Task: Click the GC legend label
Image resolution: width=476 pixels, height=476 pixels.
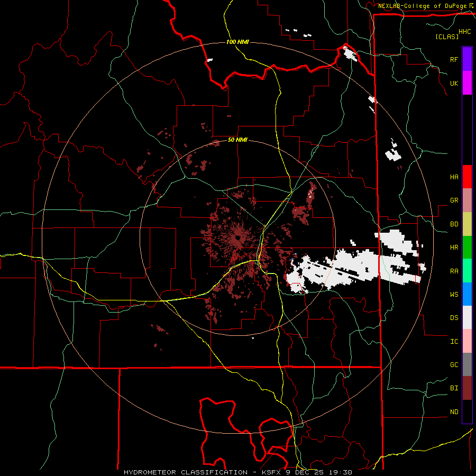Action: [454, 364]
